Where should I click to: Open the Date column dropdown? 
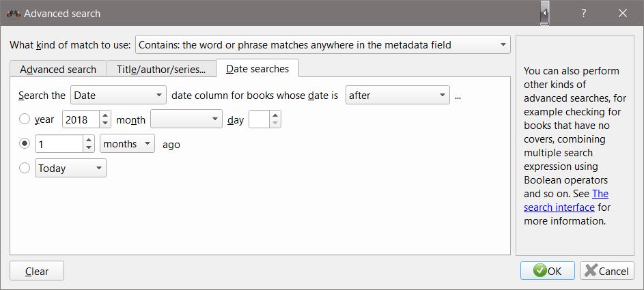click(x=118, y=96)
